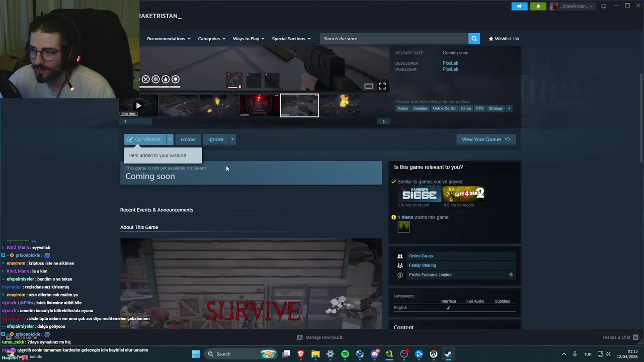The width and height of the screenshot is (644, 362).
Task: Play the official trailer thumbnail
Action: pyautogui.click(x=138, y=106)
